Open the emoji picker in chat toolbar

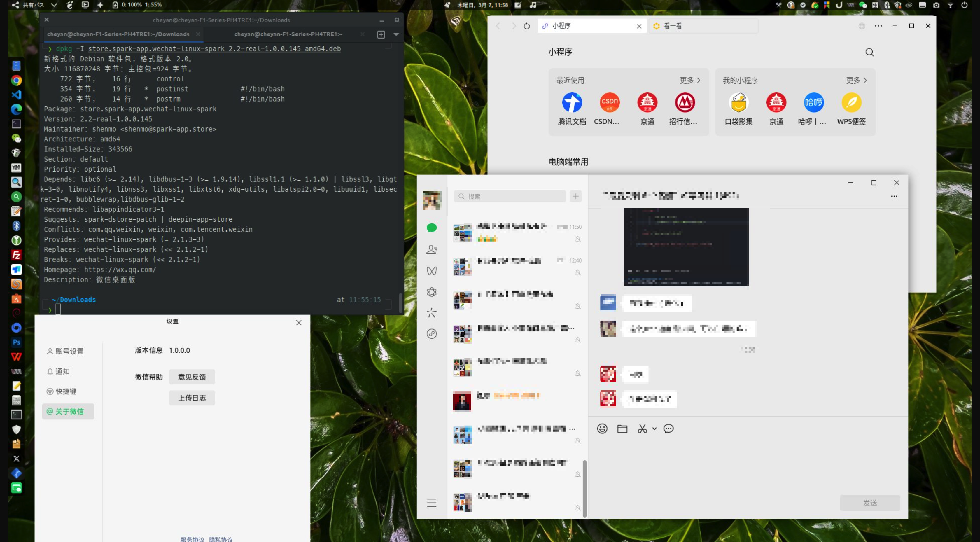(x=602, y=429)
